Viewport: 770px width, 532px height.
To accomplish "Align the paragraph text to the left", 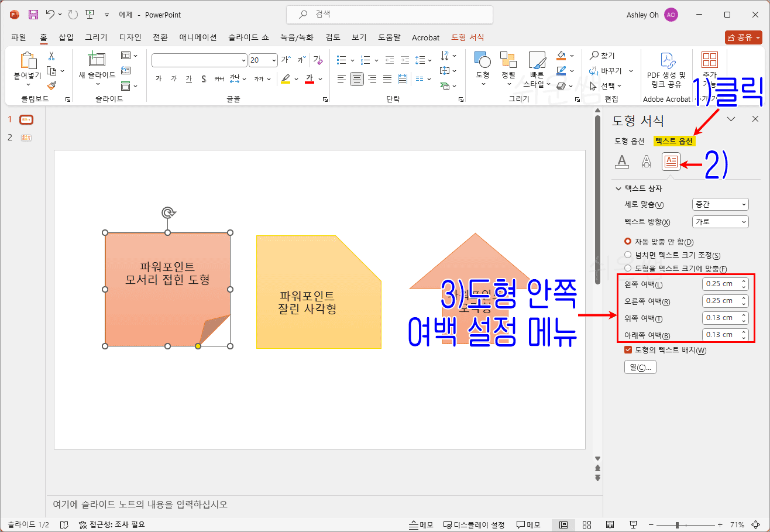I will (342, 79).
